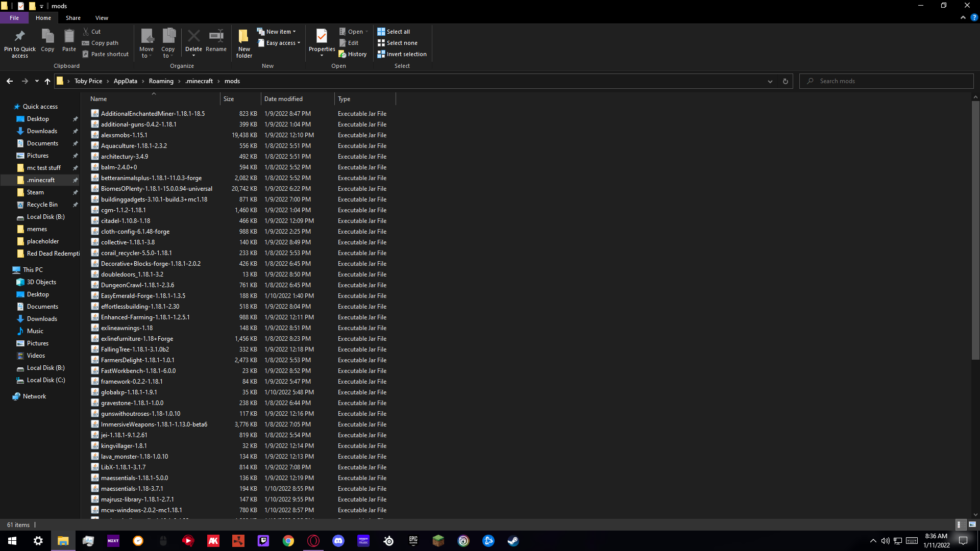The height and width of the screenshot is (551, 980).
Task: Open Discord from the taskbar
Action: click(338, 541)
